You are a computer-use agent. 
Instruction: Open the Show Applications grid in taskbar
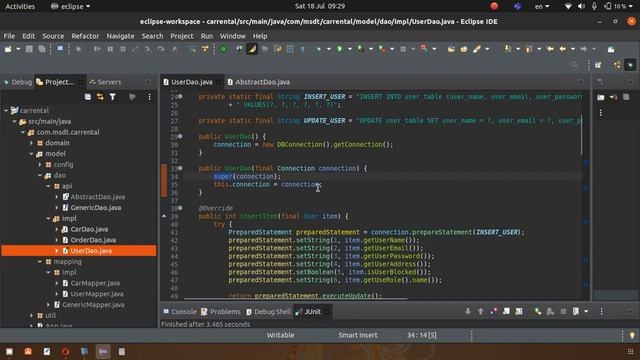(631, 351)
